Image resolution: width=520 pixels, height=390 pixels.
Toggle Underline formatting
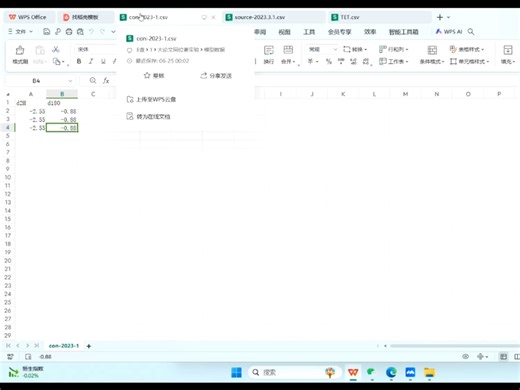click(x=103, y=61)
